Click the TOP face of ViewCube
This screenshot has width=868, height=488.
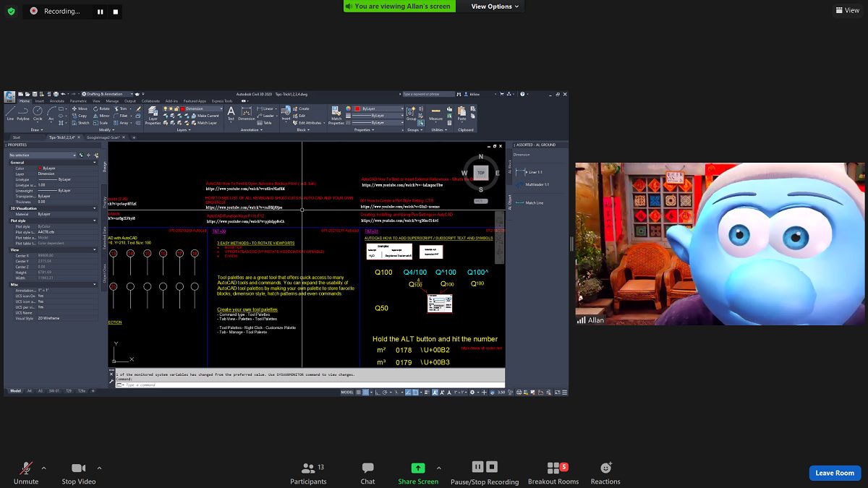pos(481,173)
